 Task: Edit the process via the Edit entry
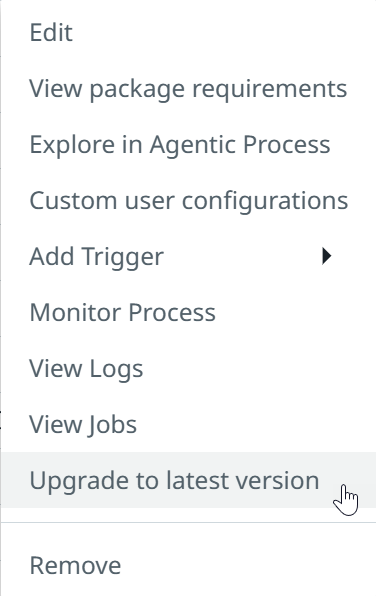(x=188, y=32)
